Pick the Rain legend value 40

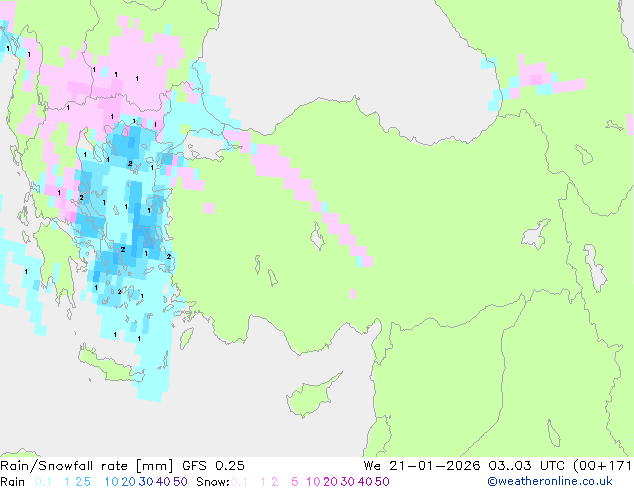point(163,482)
